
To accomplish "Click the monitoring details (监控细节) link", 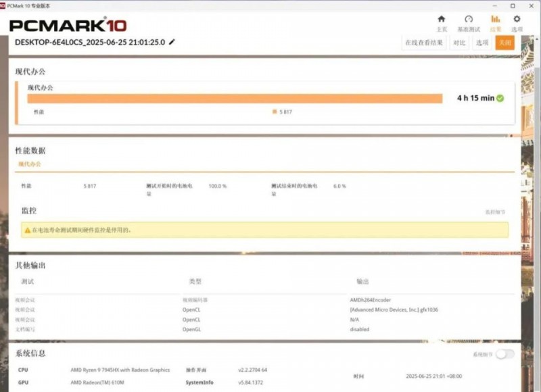I will coord(495,212).
